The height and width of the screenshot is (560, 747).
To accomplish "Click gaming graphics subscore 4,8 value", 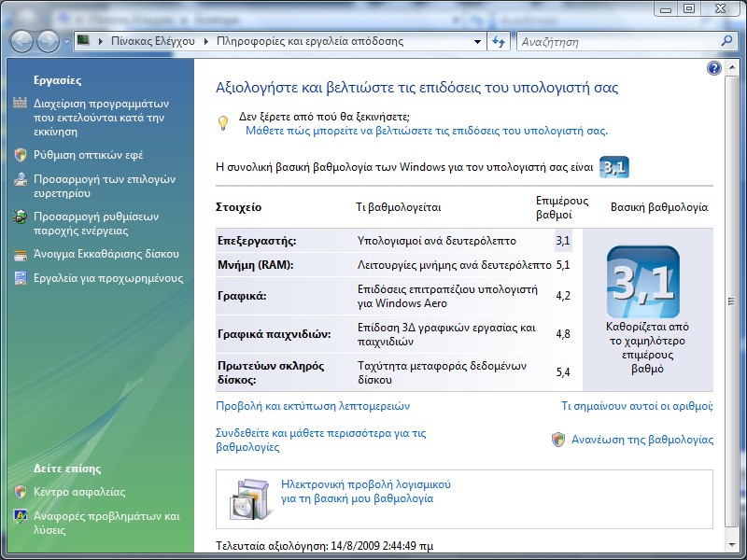I will (x=563, y=334).
